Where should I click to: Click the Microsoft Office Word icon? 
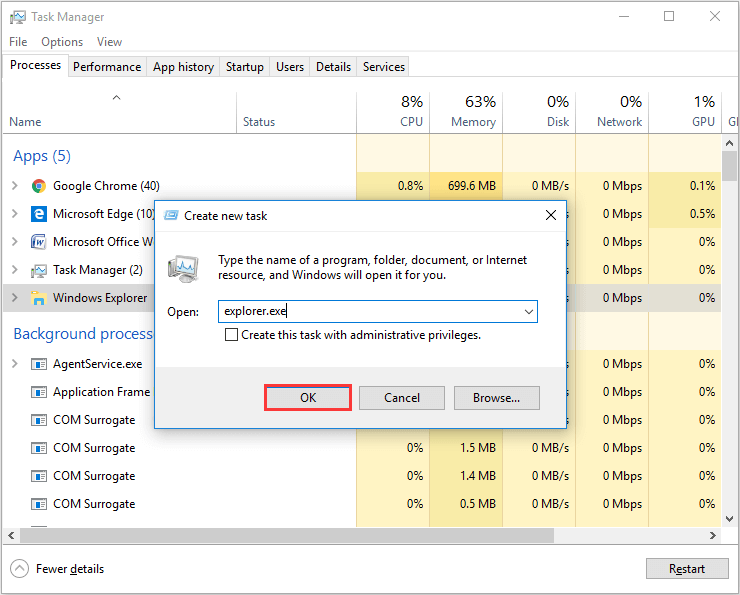(x=39, y=242)
